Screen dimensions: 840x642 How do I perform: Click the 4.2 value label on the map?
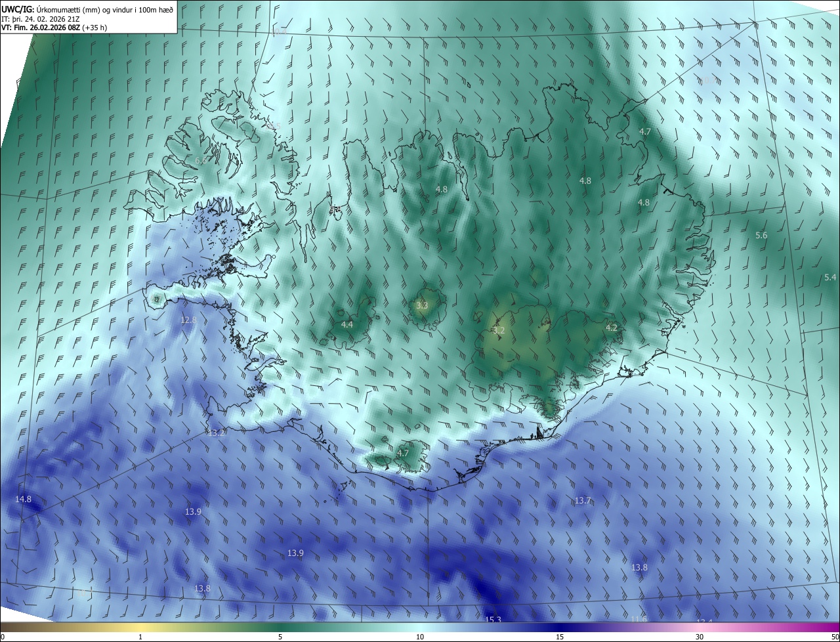pyautogui.click(x=612, y=328)
